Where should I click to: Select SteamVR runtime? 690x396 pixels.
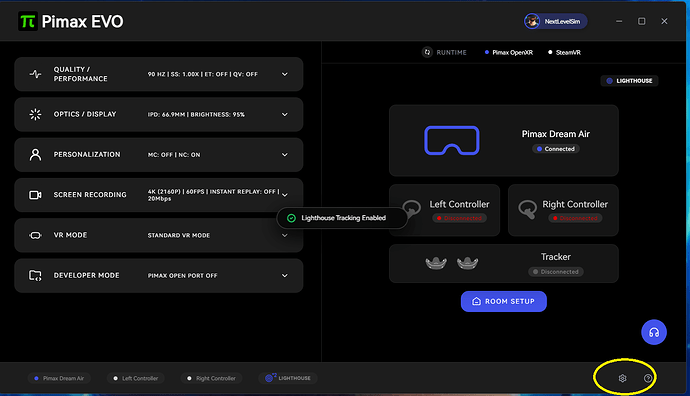click(x=564, y=52)
